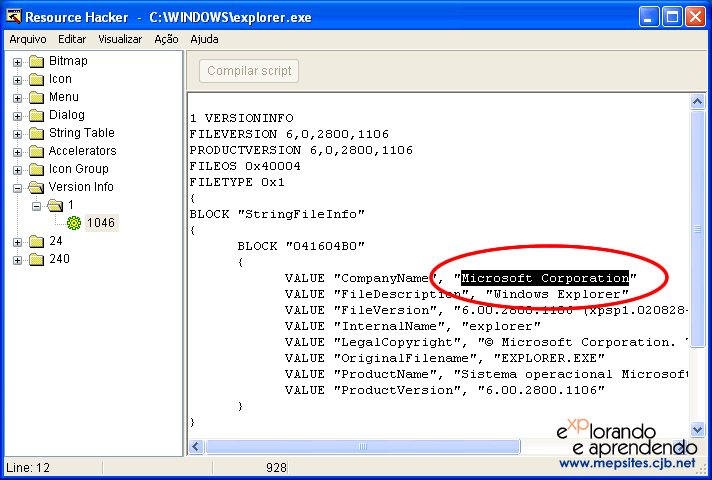Open the Visualizar menu
Viewport: 712px width, 480px height.
(120, 39)
